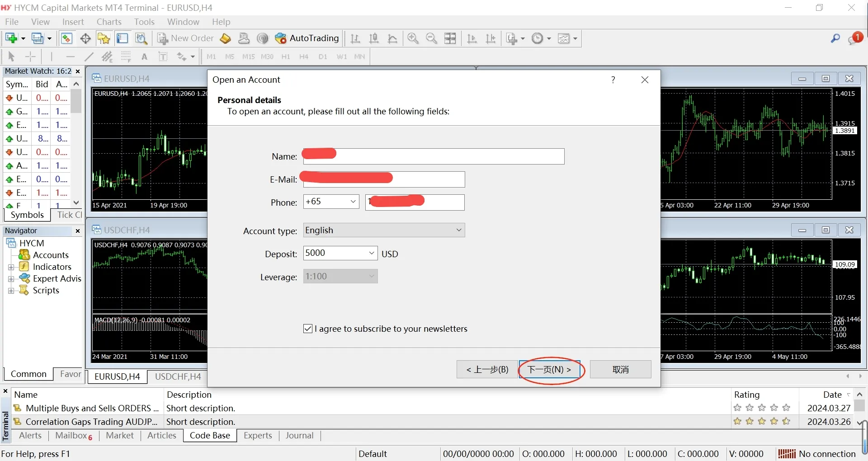Image resolution: width=868 pixels, height=461 pixels.
Task: Click the 上一步(B) back button
Action: pyautogui.click(x=487, y=369)
